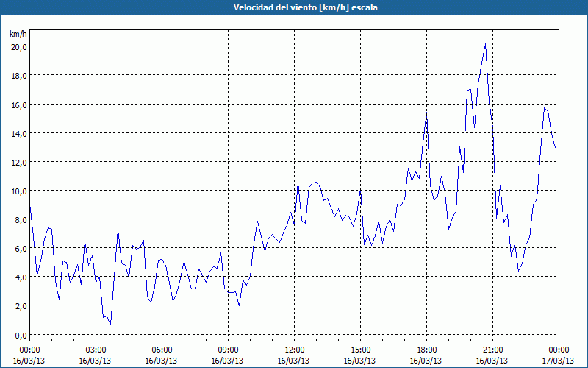The width and height of the screenshot is (588, 368).
Task: Select the "20,0" y-axis value
Action: [18, 47]
